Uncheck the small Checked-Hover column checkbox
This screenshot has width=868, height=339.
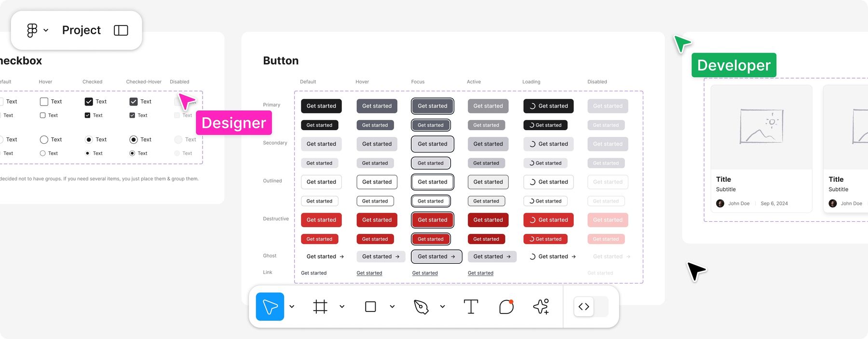pyautogui.click(x=132, y=115)
